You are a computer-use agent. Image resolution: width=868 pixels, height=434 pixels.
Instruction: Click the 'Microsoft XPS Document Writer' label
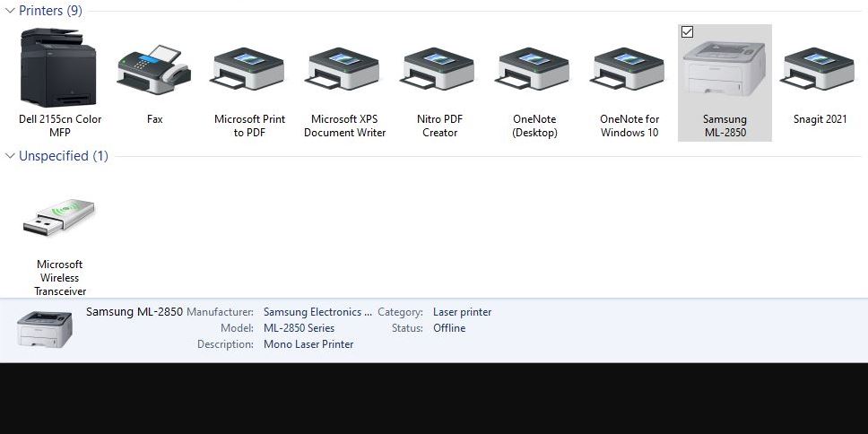coord(345,126)
